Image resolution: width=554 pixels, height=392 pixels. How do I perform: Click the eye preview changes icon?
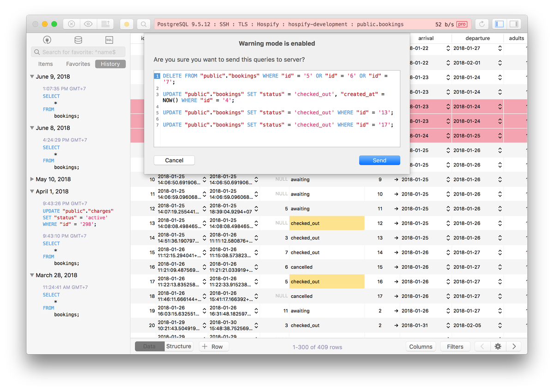88,24
